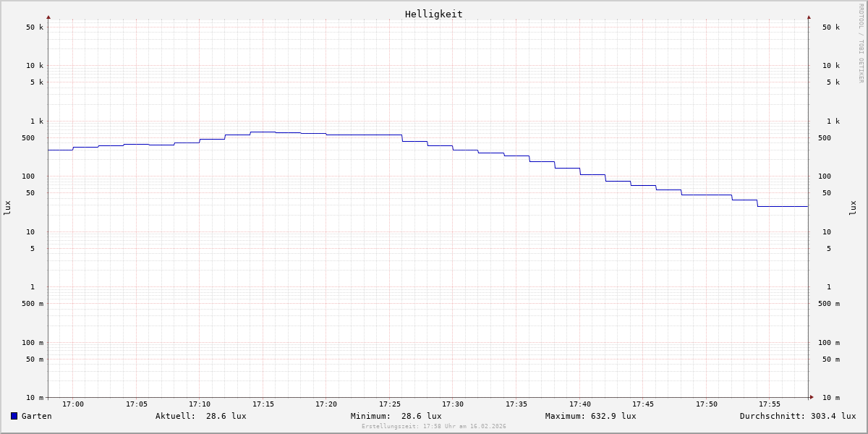Click the Garten legend label
Image resolution: width=868 pixels, height=434 pixels.
click(36, 416)
